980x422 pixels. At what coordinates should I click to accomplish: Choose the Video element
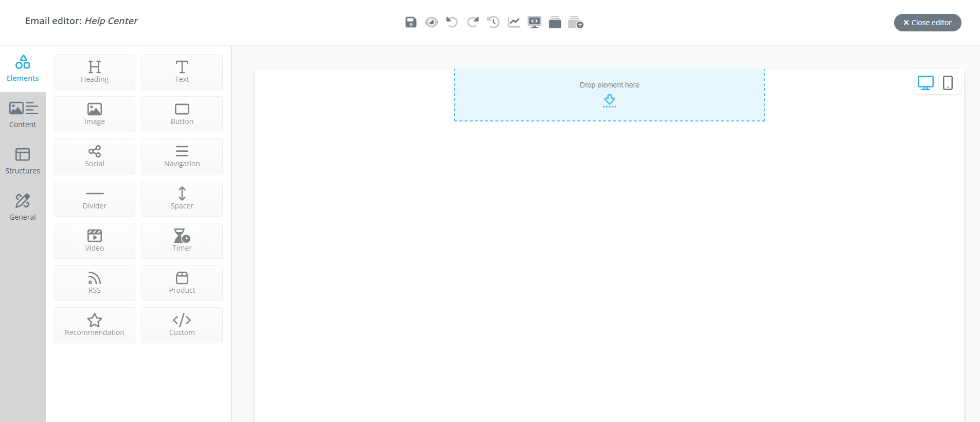point(95,241)
